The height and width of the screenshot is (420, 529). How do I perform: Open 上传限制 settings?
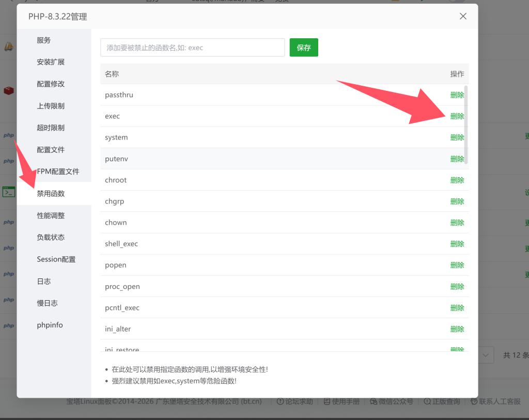pyautogui.click(x=51, y=106)
